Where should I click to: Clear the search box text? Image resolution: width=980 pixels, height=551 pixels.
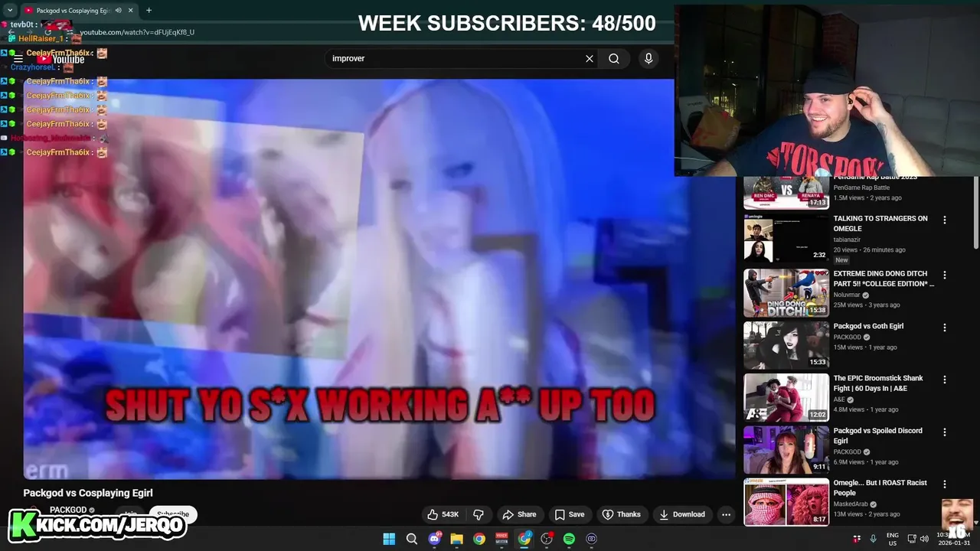point(590,58)
